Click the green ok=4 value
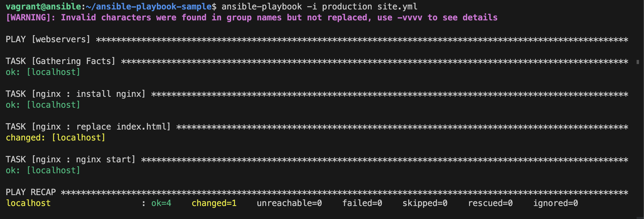The image size is (644, 219). (x=161, y=203)
